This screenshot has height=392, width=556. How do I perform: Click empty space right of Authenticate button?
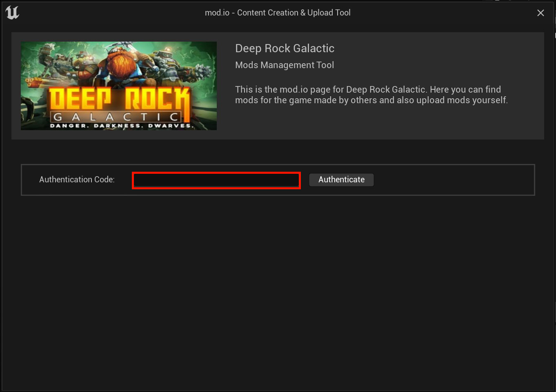point(453,180)
